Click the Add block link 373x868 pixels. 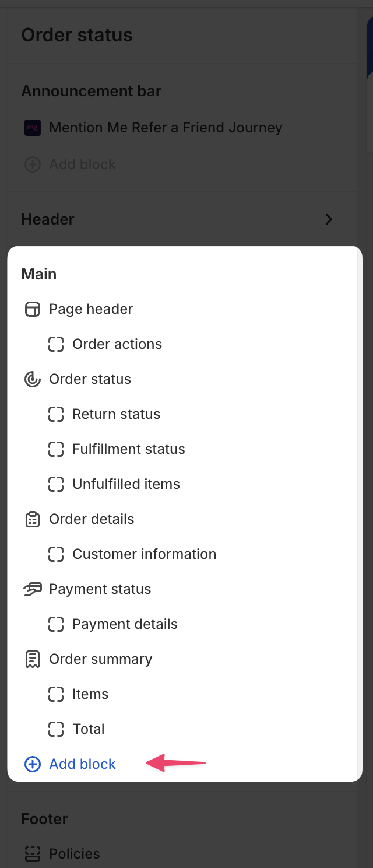(82, 764)
